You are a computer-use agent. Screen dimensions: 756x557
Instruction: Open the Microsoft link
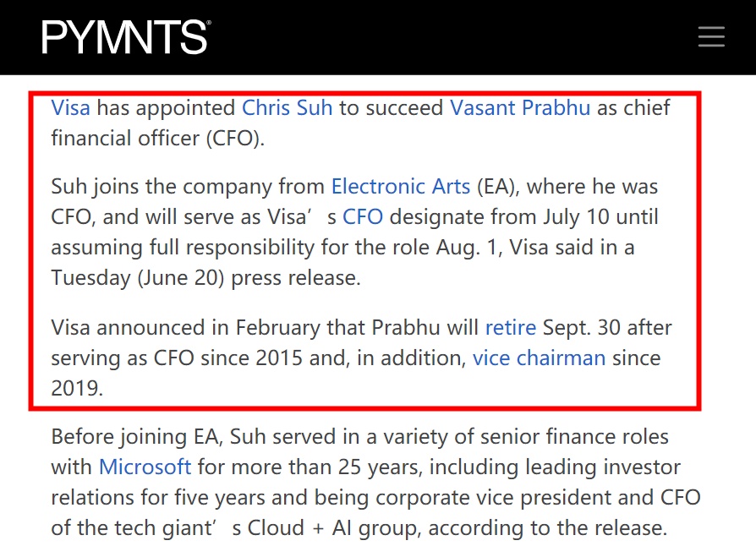(x=145, y=467)
